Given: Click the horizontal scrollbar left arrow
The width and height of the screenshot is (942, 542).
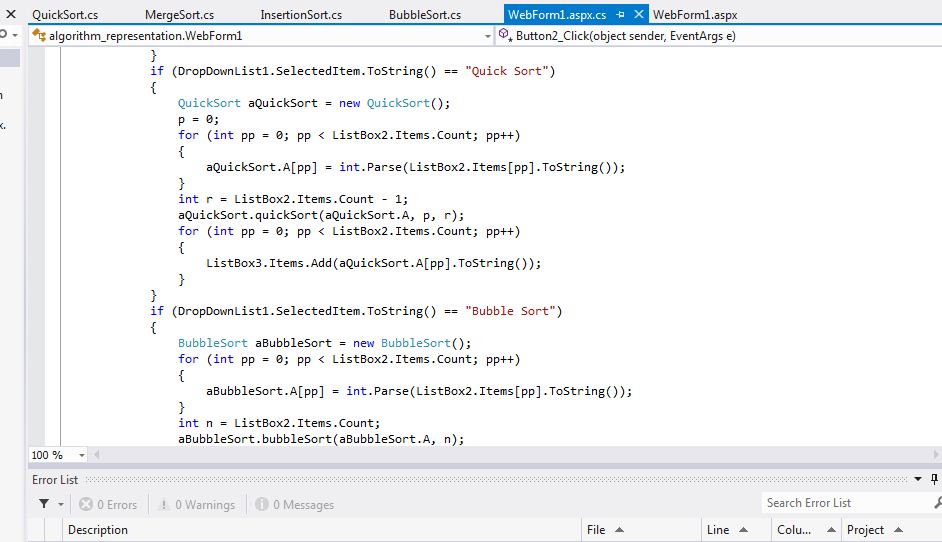Looking at the screenshot, I should tap(97, 455).
